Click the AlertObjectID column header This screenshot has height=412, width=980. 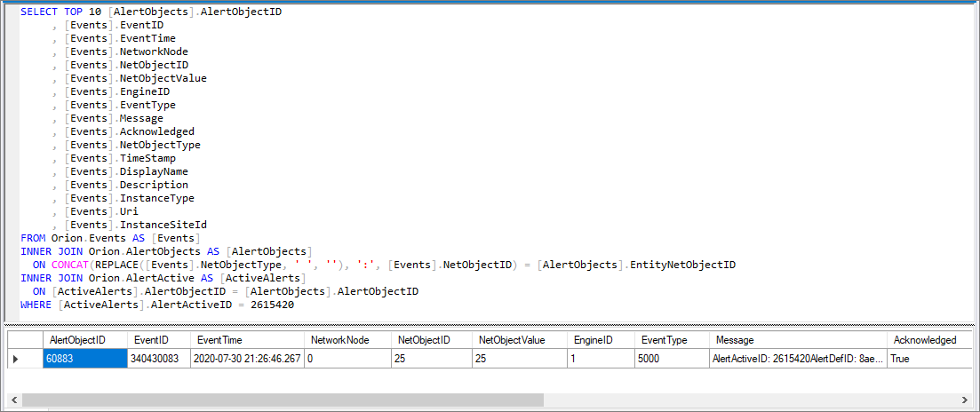[85, 340]
